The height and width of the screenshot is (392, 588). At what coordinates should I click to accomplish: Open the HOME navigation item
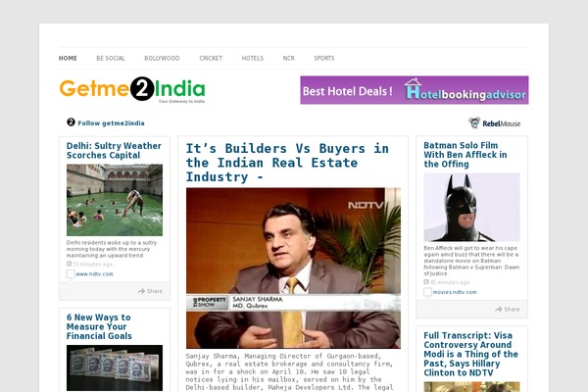coord(68,58)
